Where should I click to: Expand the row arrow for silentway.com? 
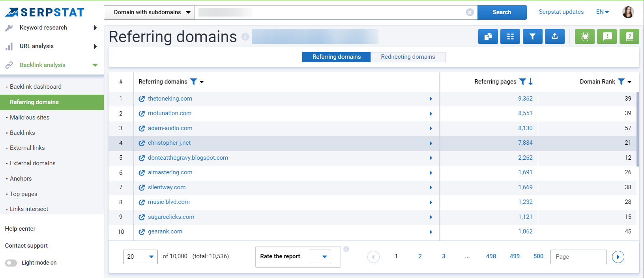pyautogui.click(x=431, y=188)
